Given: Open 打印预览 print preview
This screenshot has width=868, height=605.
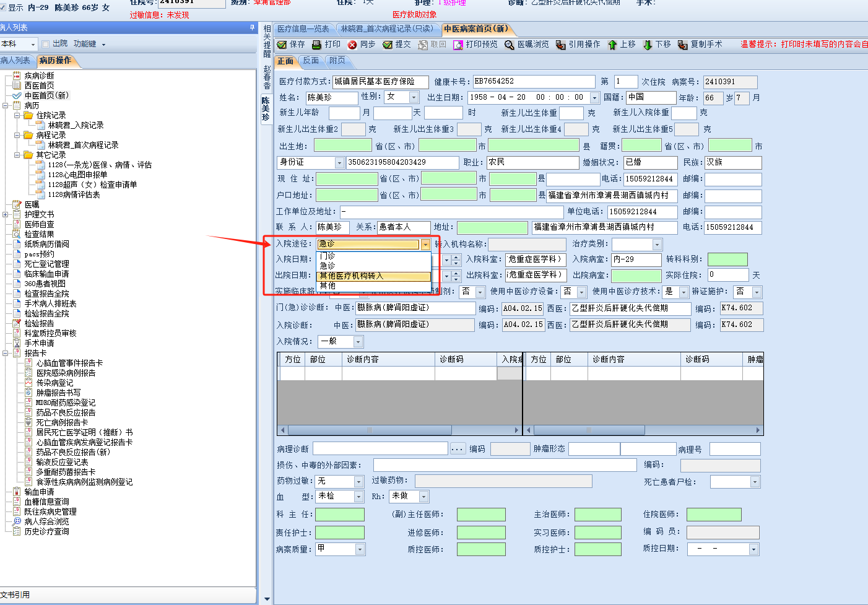Looking at the screenshot, I should (x=475, y=45).
